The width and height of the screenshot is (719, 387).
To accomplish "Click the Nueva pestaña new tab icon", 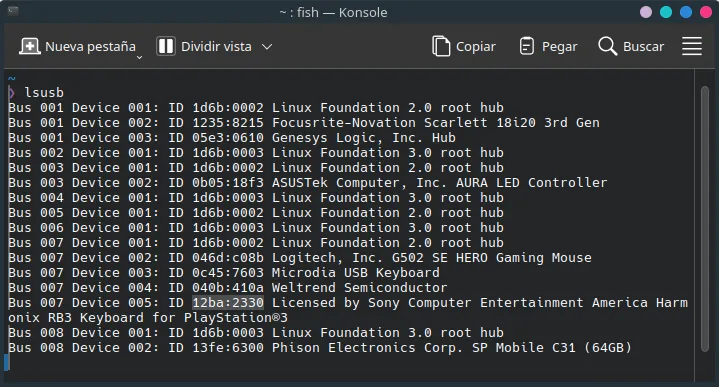I will 29,46.
